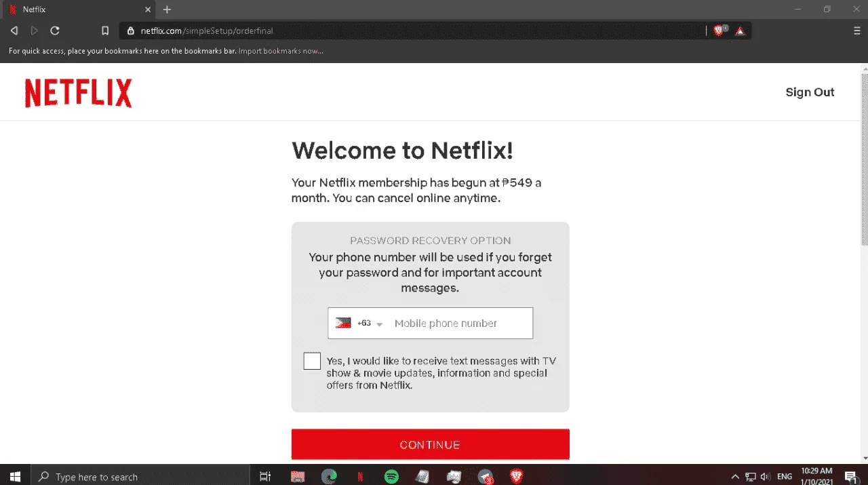Click the PASSWORD RECOVERY OPTION label
The width and height of the screenshot is (868, 485).
point(431,241)
